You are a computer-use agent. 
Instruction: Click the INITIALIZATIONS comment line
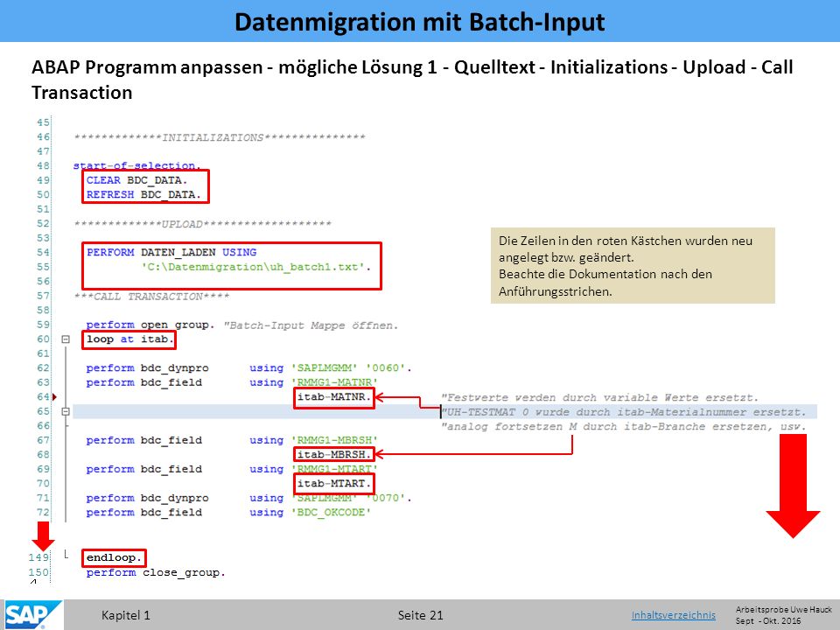(x=220, y=137)
